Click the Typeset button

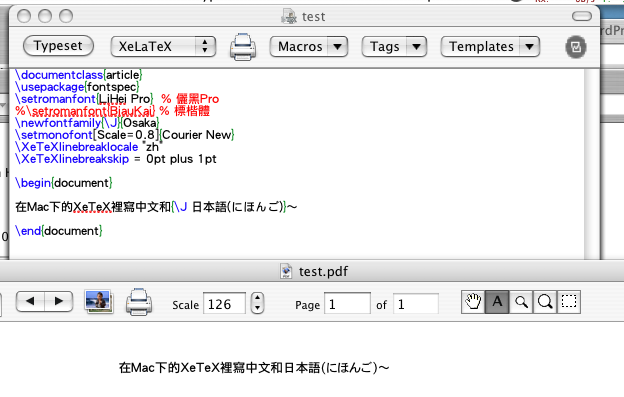58,46
